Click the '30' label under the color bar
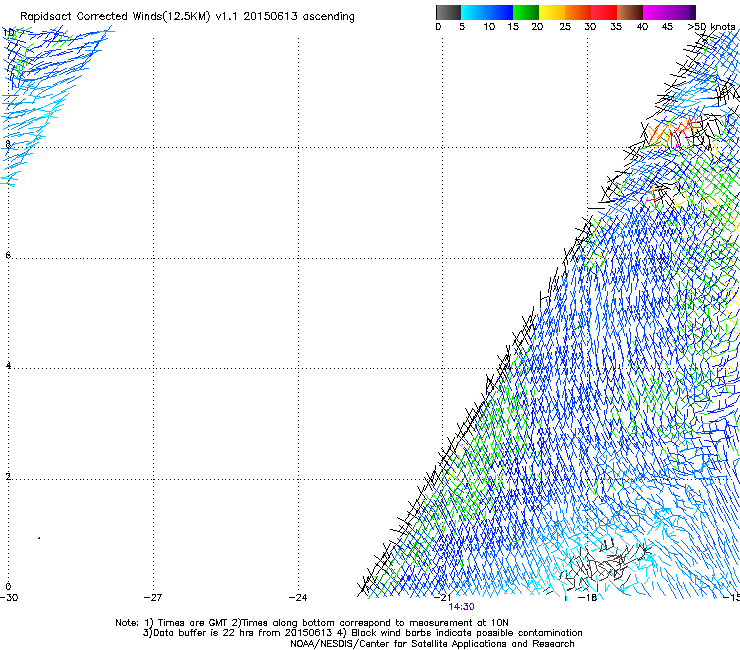 click(x=590, y=27)
